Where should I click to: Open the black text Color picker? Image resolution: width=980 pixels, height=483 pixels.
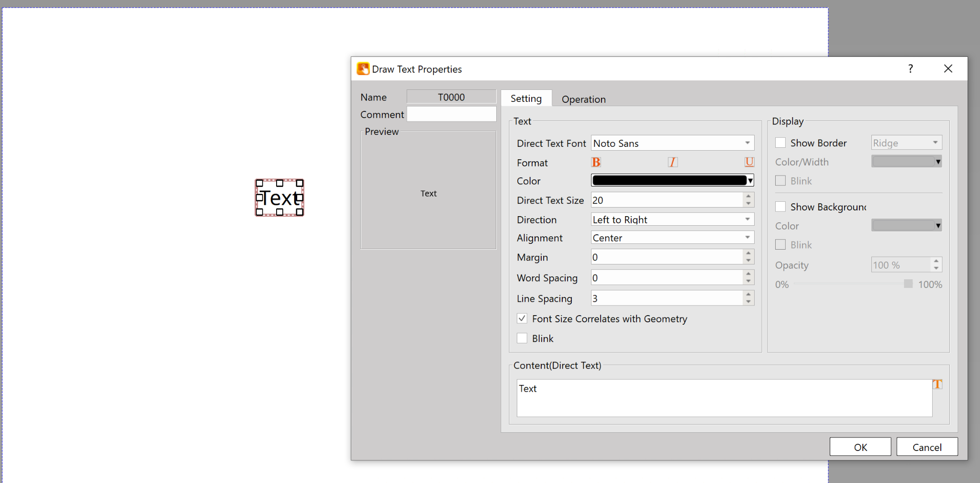[x=672, y=180]
